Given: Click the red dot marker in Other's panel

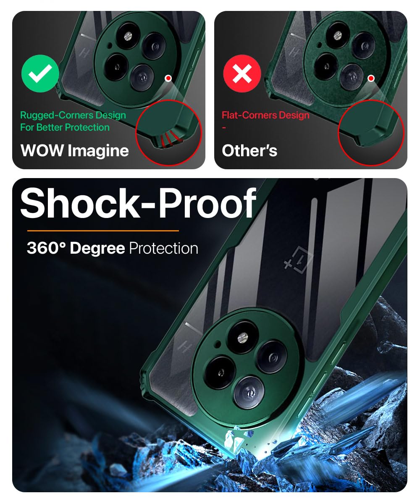Looking at the screenshot, I should 371,78.
